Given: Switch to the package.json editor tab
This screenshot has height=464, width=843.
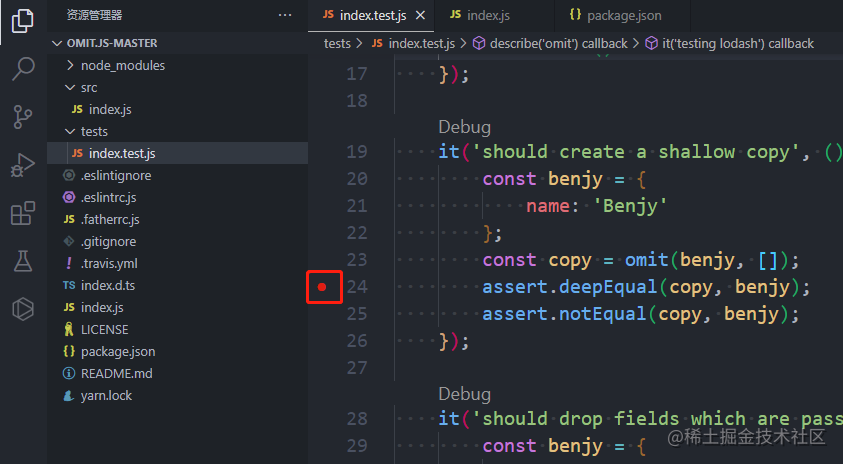Looking at the screenshot, I should point(615,15).
